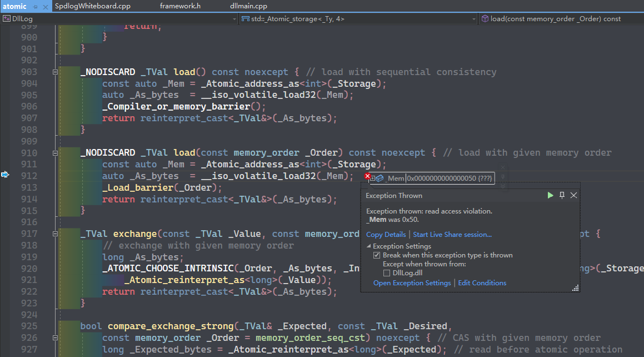Unpin the atomic document tab

pyautogui.click(x=35, y=6)
